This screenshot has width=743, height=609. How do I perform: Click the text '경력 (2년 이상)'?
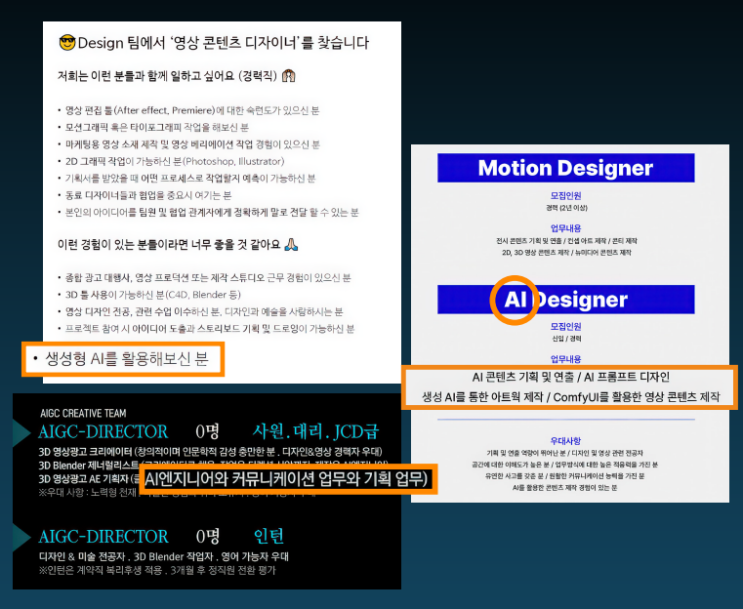(566, 208)
